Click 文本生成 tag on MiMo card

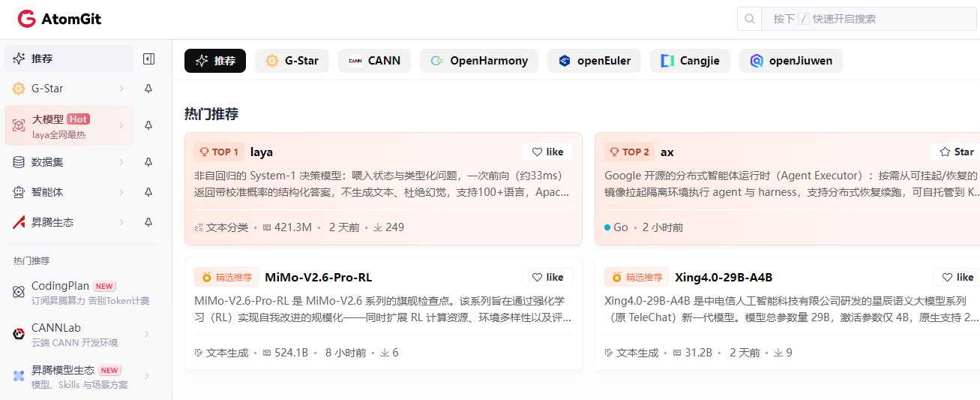[x=221, y=353]
